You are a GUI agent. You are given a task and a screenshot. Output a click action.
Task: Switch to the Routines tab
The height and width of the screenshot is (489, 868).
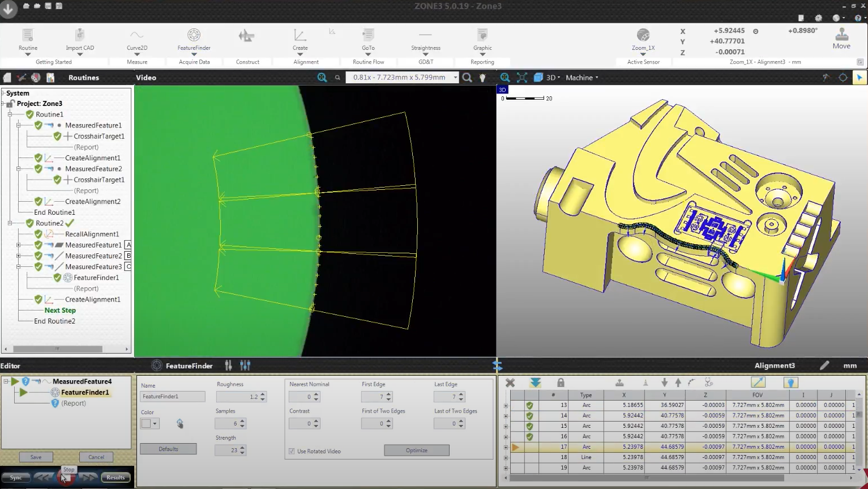point(84,78)
